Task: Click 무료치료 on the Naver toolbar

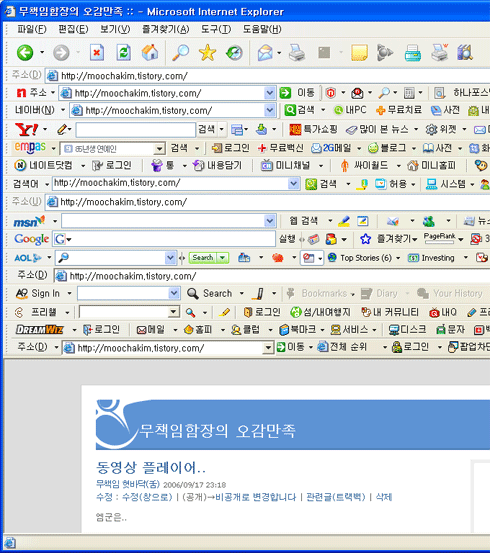Action: (399, 110)
